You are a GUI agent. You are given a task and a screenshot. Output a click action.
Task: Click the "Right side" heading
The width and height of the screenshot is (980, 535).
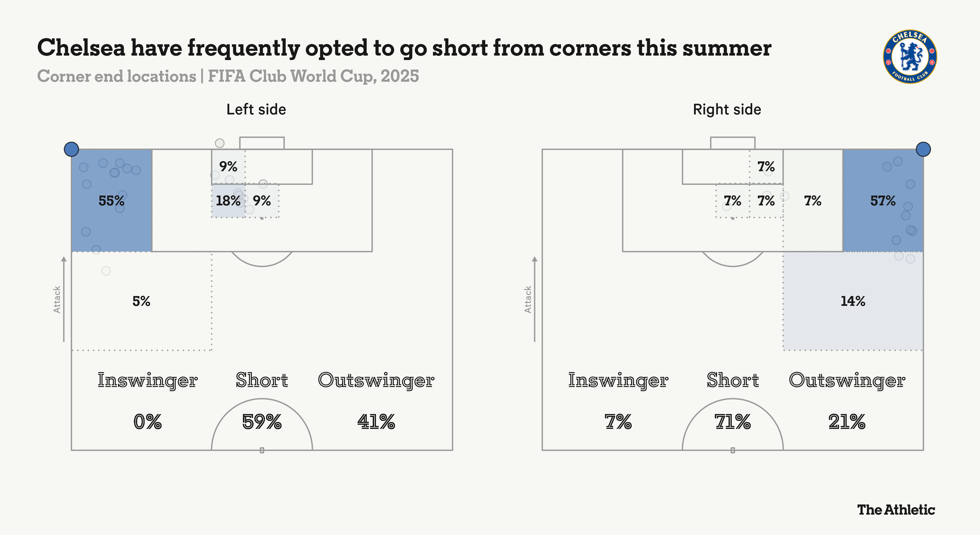click(x=727, y=110)
